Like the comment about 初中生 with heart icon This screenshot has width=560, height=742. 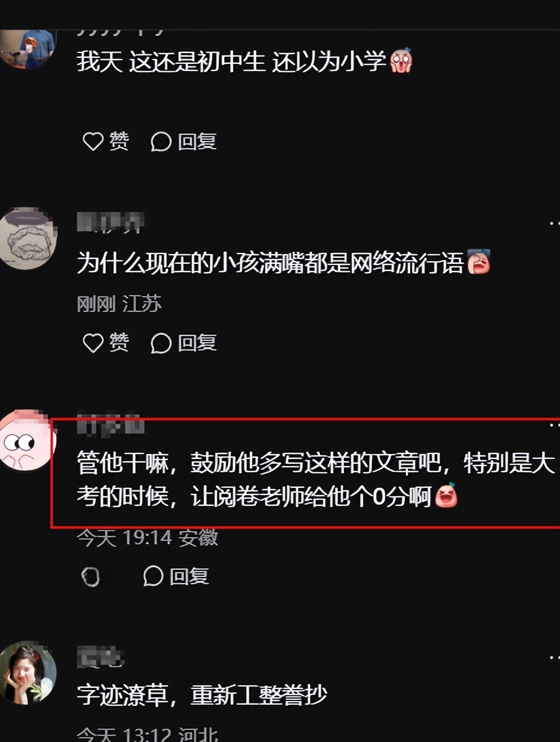coord(105,142)
